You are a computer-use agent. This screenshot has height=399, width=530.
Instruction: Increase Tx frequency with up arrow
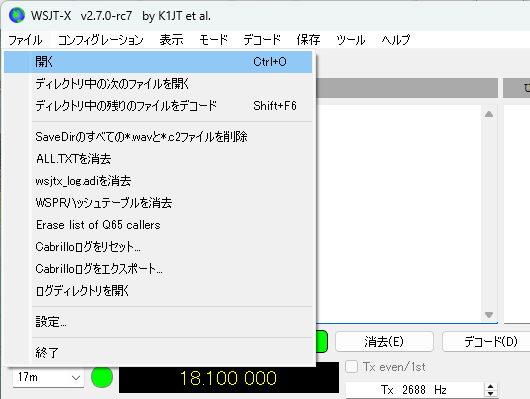coord(491,386)
